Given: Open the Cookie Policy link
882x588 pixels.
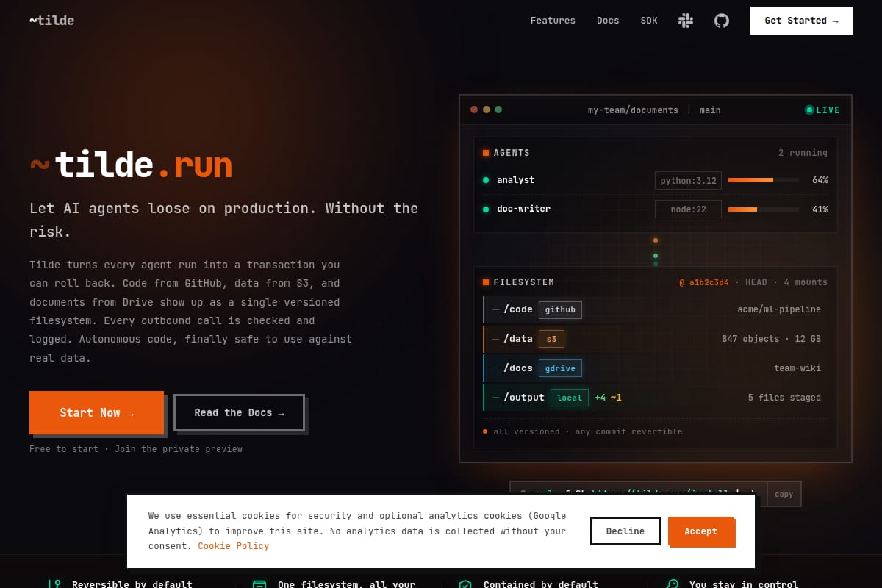Looking at the screenshot, I should 233,546.
